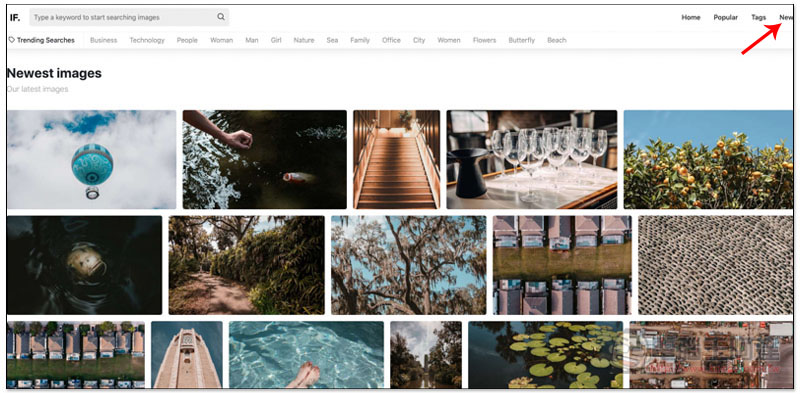The height and width of the screenshot is (394, 800).
Task: Open the Popular menu item
Action: [726, 17]
